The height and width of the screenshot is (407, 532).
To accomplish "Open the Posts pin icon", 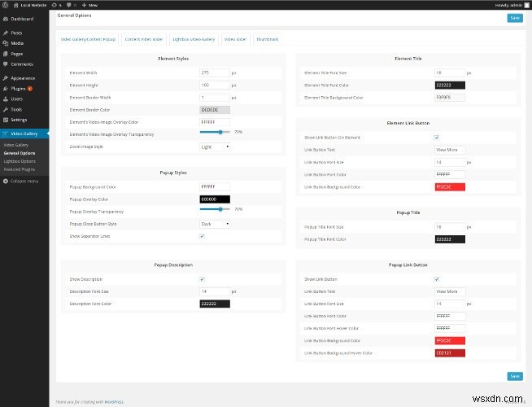I will (x=6, y=33).
